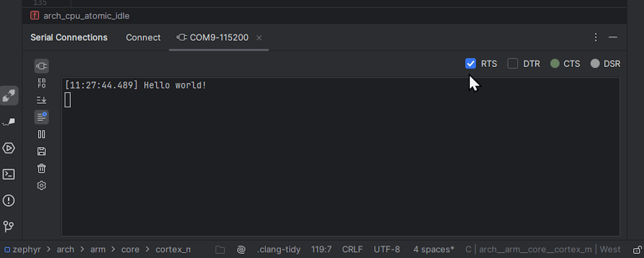Click the zephyr breadcrumb
644x258 pixels.
tap(25, 249)
